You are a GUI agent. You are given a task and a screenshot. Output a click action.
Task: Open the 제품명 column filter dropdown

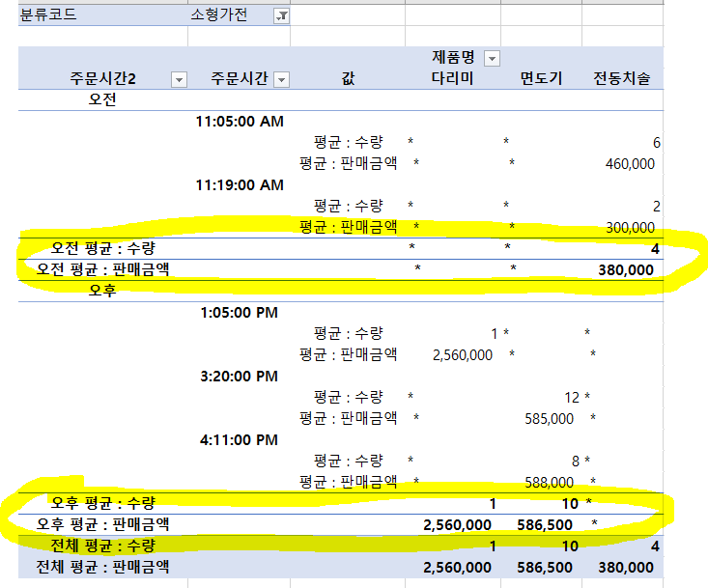point(492,59)
